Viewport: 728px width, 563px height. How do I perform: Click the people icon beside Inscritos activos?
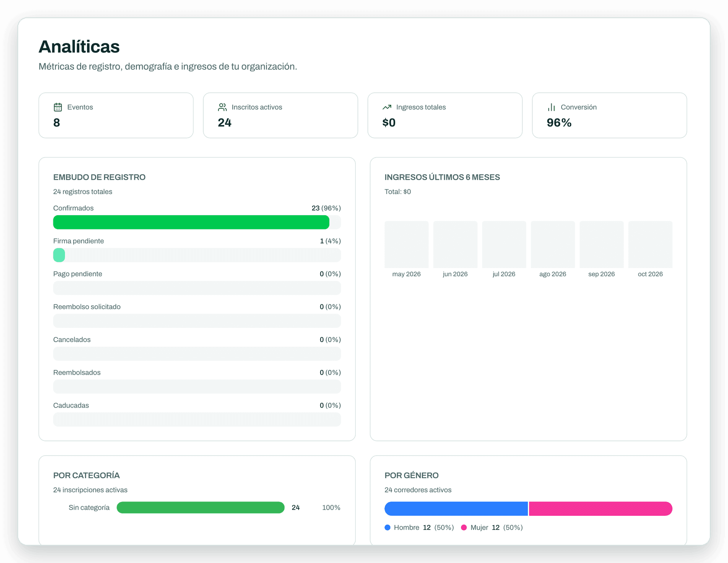click(x=222, y=107)
